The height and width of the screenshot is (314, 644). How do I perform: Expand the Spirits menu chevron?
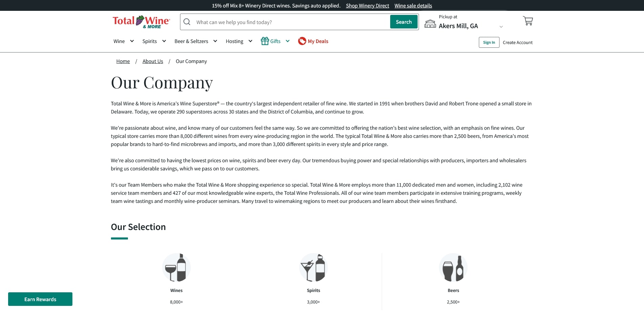click(x=164, y=41)
